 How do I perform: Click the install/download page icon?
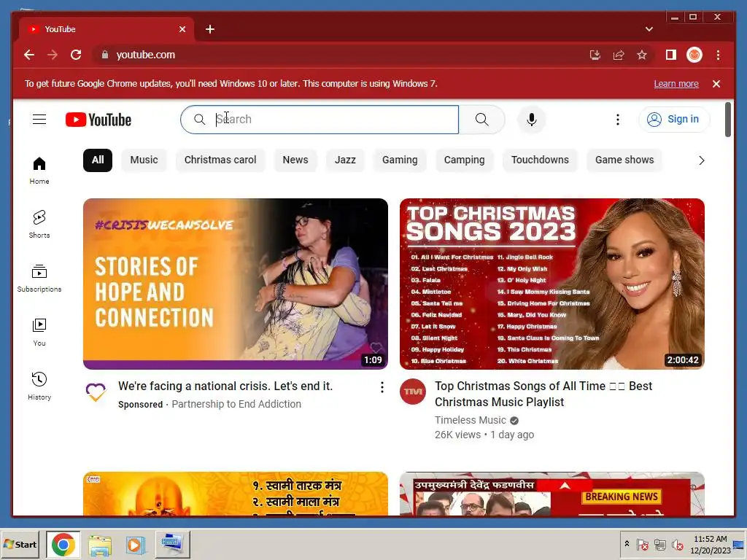tap(595, 55)
